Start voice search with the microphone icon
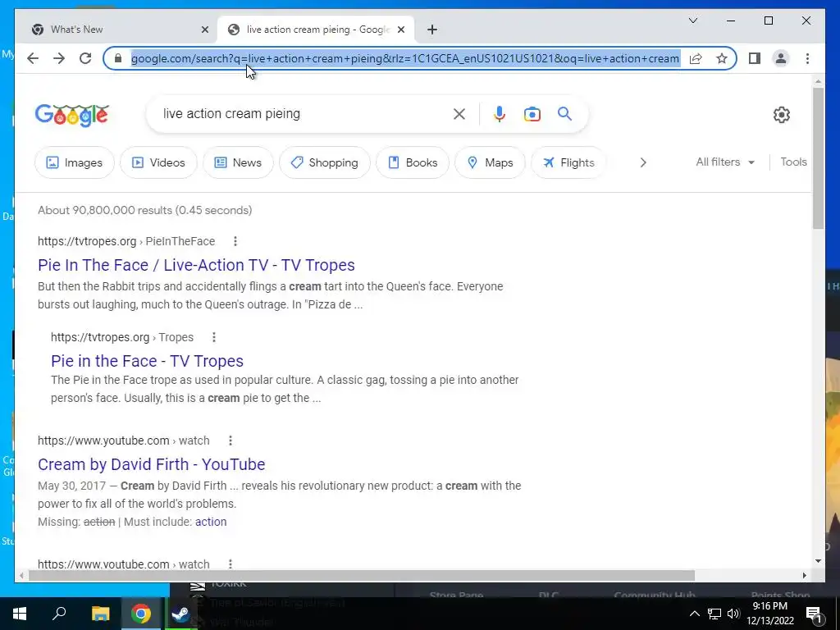Image resolution: width=840 pixels, height=630 pixels. coord(500,114)
